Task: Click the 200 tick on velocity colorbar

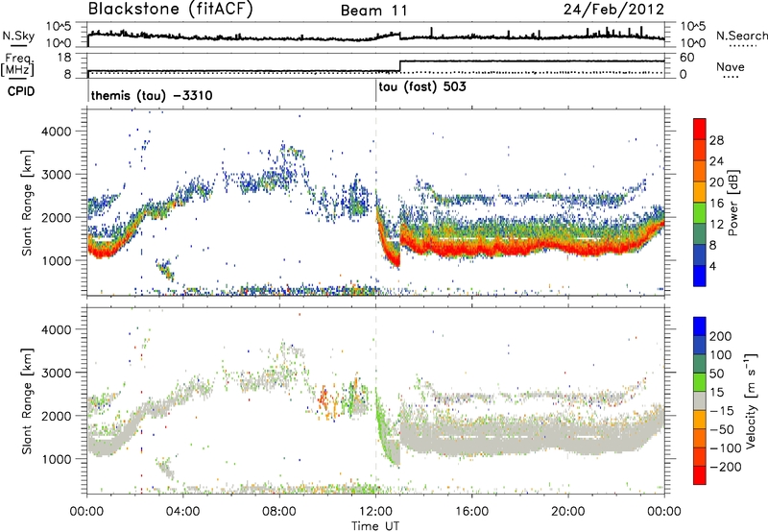Action: click(721, 336)
